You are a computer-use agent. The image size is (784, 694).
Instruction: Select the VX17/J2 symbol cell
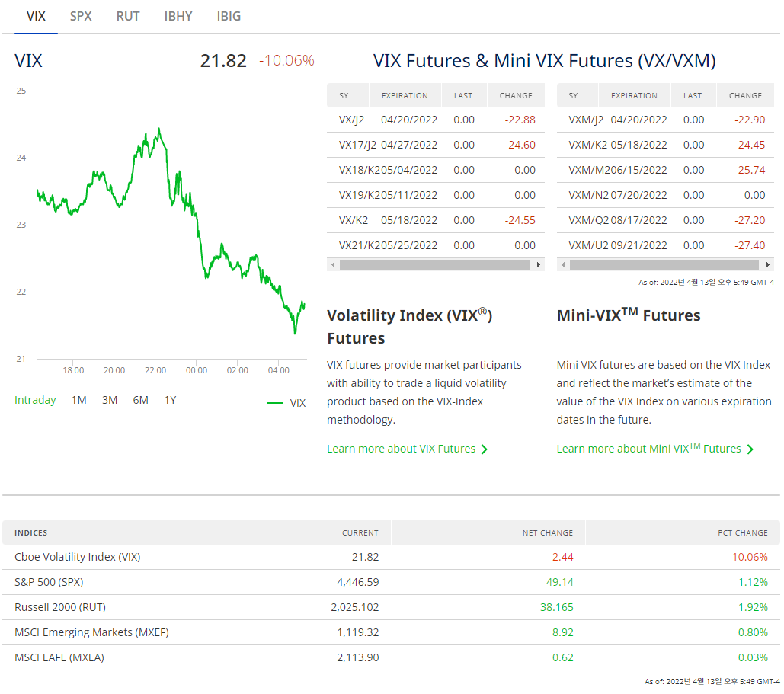coord(357,145)
